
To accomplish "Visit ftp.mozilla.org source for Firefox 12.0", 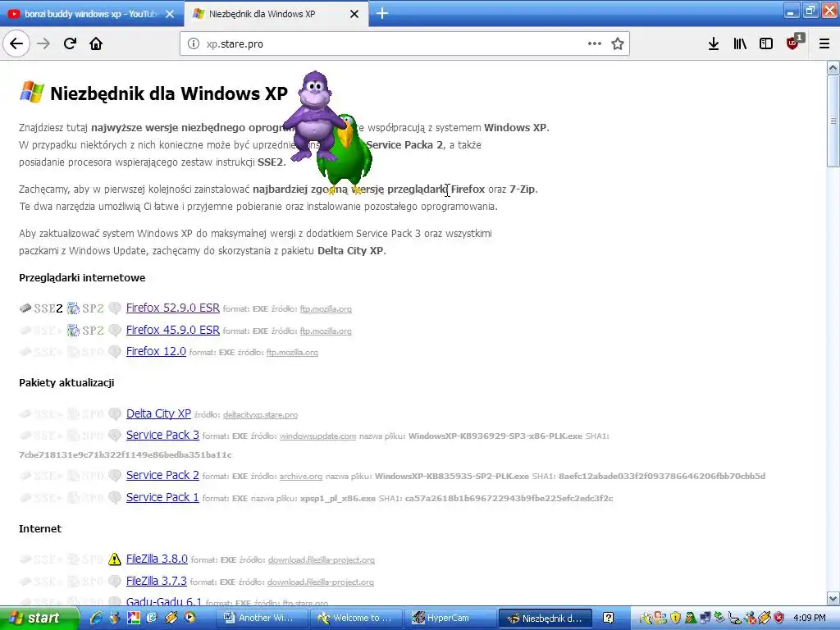I will click(x=292, y=353).
